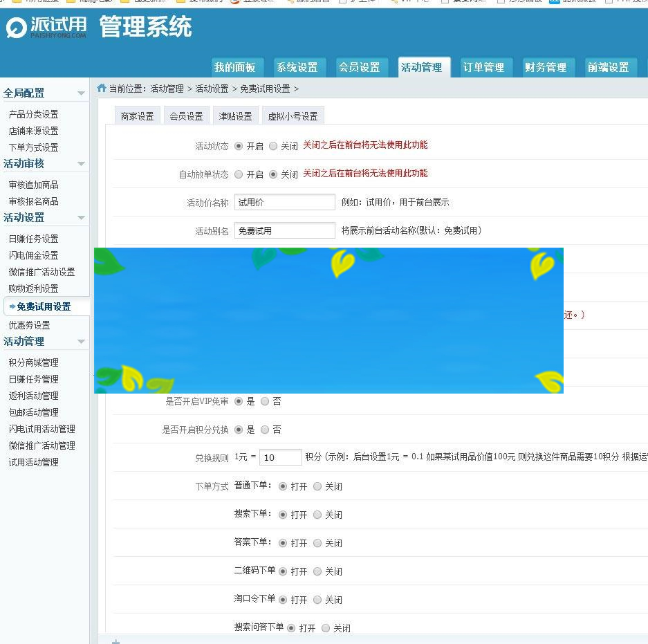Collapse the 活动审核 sidebar section
Screen dimensions: 648x644
(x=82, y=164)
